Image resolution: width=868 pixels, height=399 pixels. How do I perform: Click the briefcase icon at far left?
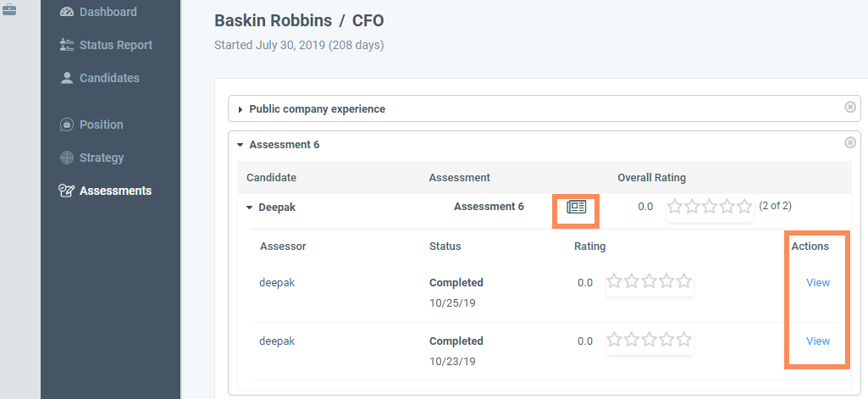pos(8,9)
